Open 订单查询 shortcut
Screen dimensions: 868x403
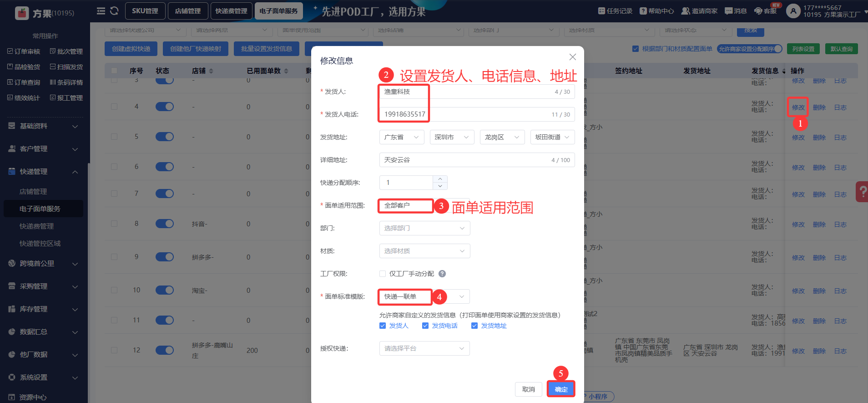(24, 82)
